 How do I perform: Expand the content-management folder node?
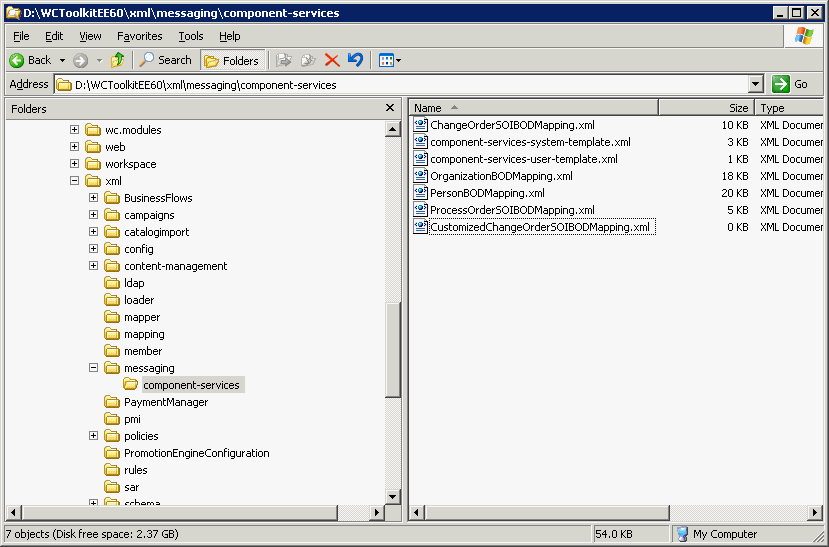point(94,265)
